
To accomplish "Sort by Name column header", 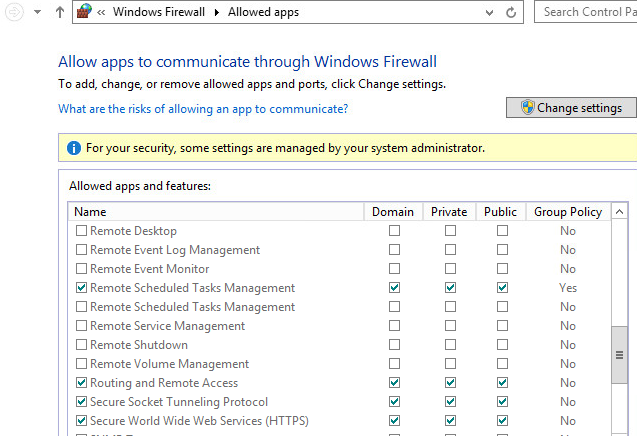I will click(x=216, y=212).
